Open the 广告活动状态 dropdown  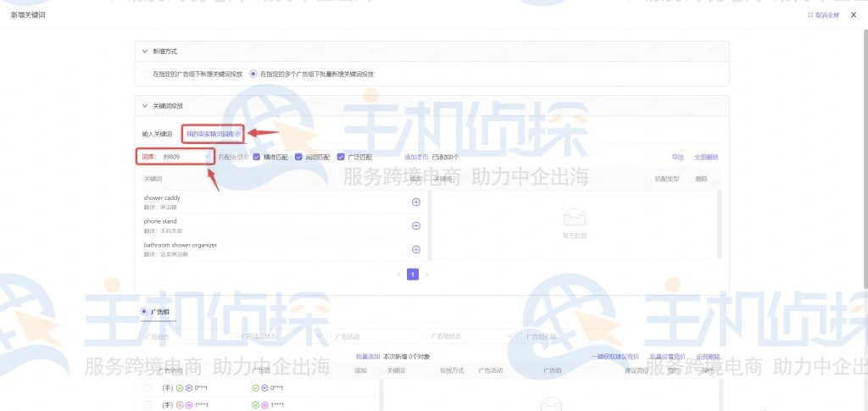click(281, 336)
